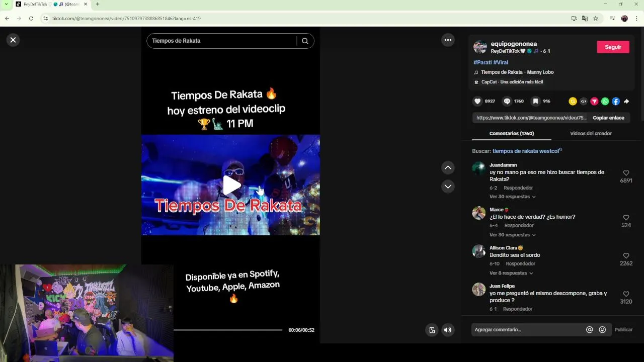Viewport: 644px width, 362px height.
Task: Open Chrome three-dot menu
Action: pos(636,19)
